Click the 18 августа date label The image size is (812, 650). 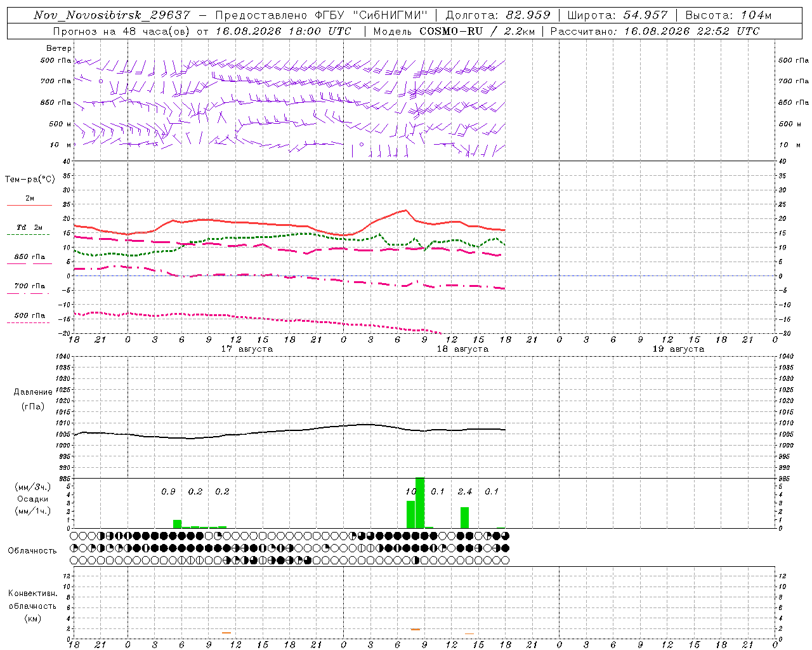pyautogui.click(x=462, y=349)
